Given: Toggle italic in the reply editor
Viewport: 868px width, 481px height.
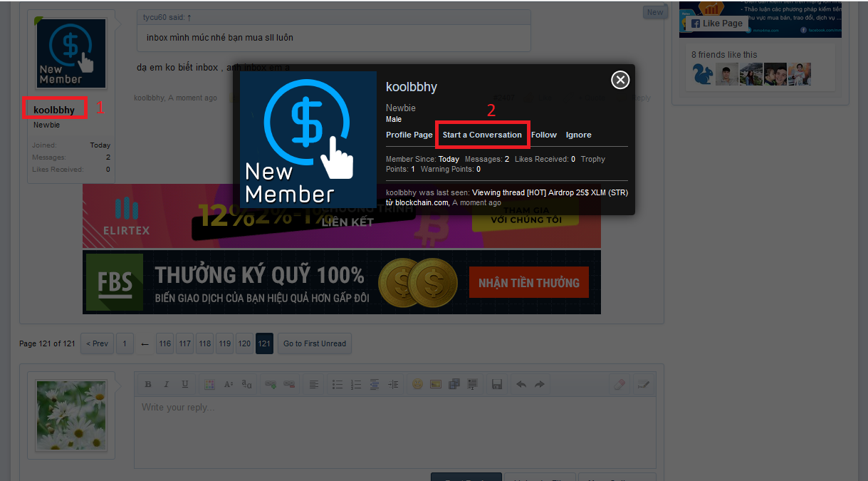Looking at the screenshot, I should (167, 384).
